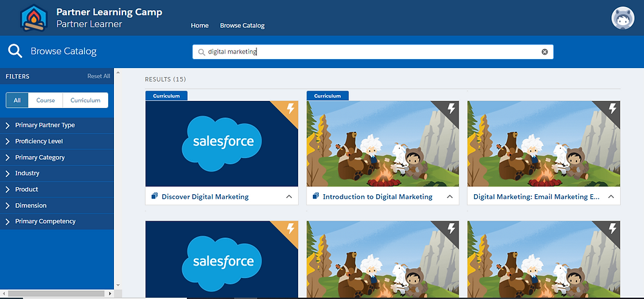This screenshot has height=299, width=644.
Task: Click the sidebar vertical scrollbar up arrow
Action: click(x=118, y=73)
